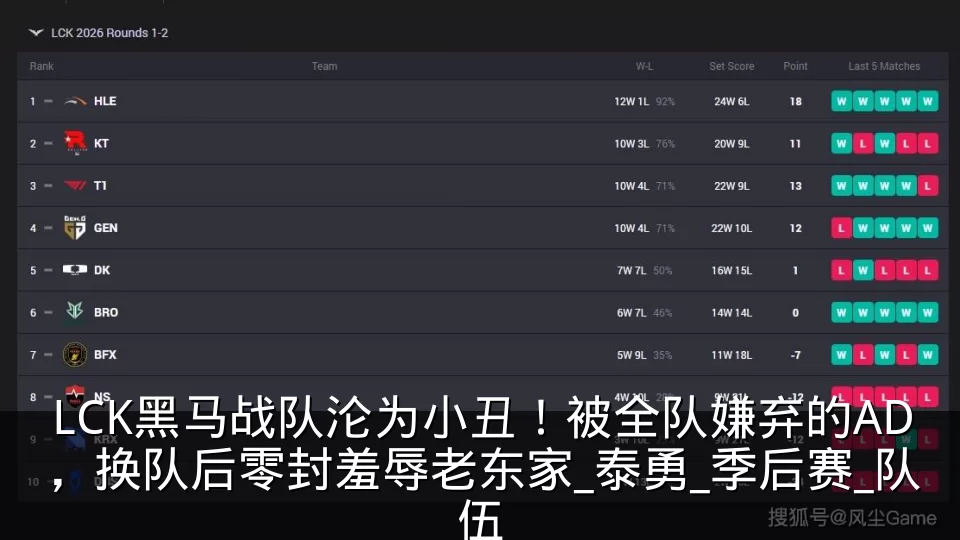This screenshot has width=960, height=540.
Task: Click the HLE team logo
Action: click(x=75, y=101)
